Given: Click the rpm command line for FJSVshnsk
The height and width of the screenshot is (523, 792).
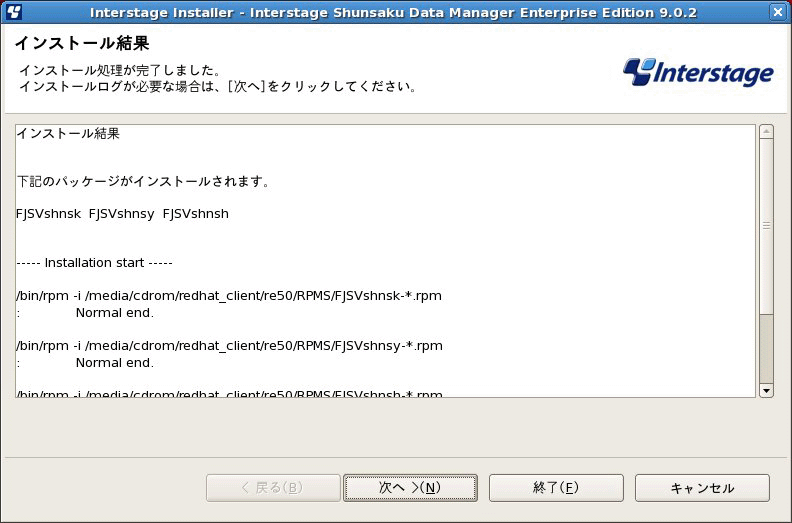Looking at the screenshot, I should coord(229,296).
